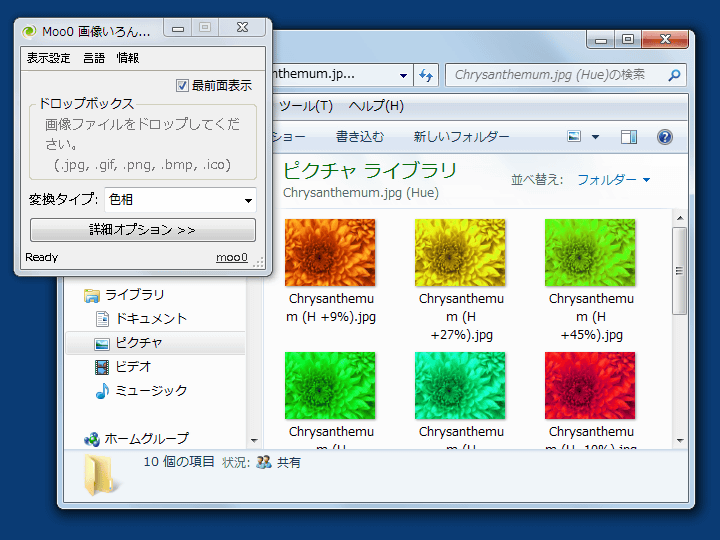Open Explorer help question mark icon
720x540 pixels.
click(x=664, y=137)
